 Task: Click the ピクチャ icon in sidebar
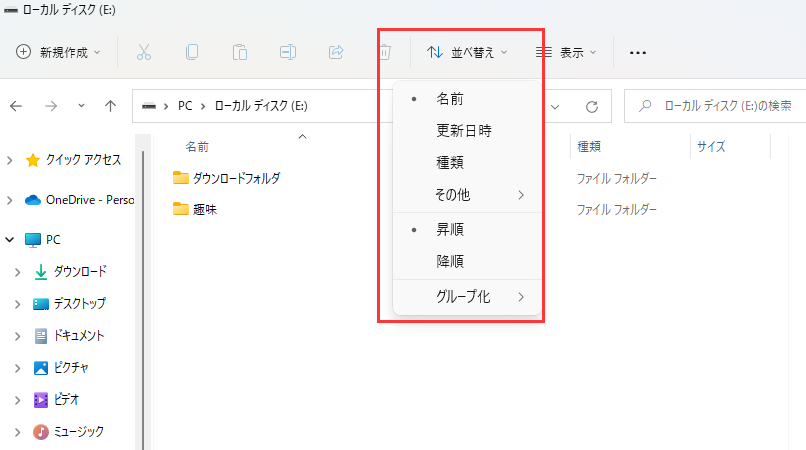[x=41, y=368]
